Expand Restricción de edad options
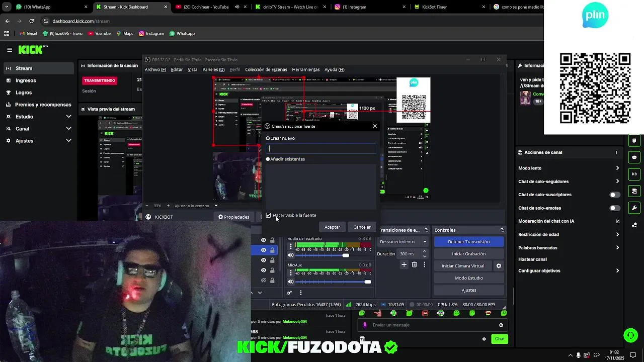This screenshot has width=644, height=362. pos(617,234)
